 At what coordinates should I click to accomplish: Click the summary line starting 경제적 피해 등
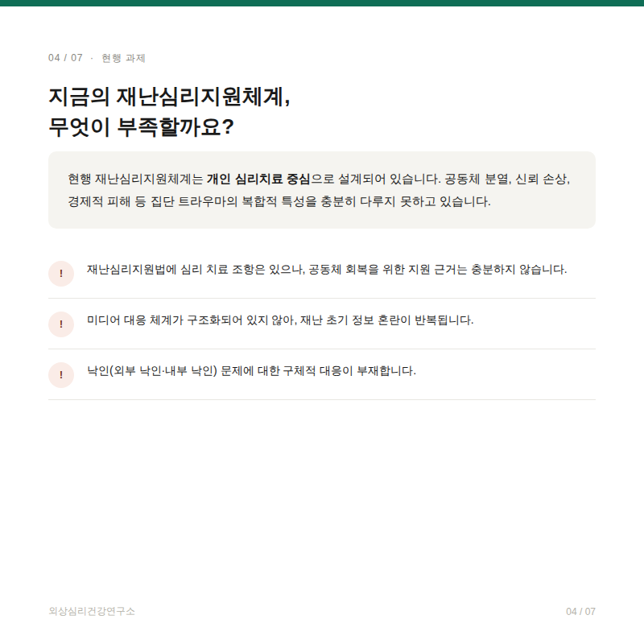(279, 201)
